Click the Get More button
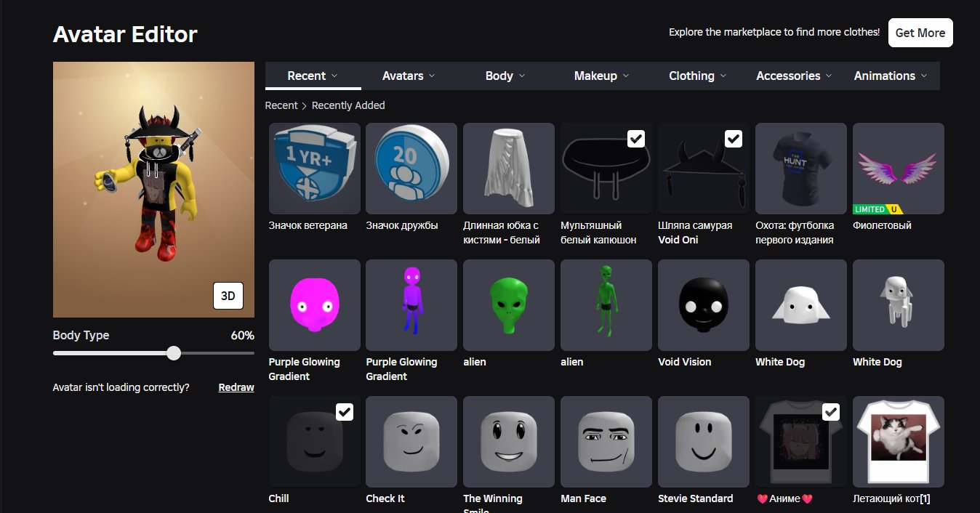Image resolution: width=980 pixels, height=513 pixels. [x=920, y=33]
